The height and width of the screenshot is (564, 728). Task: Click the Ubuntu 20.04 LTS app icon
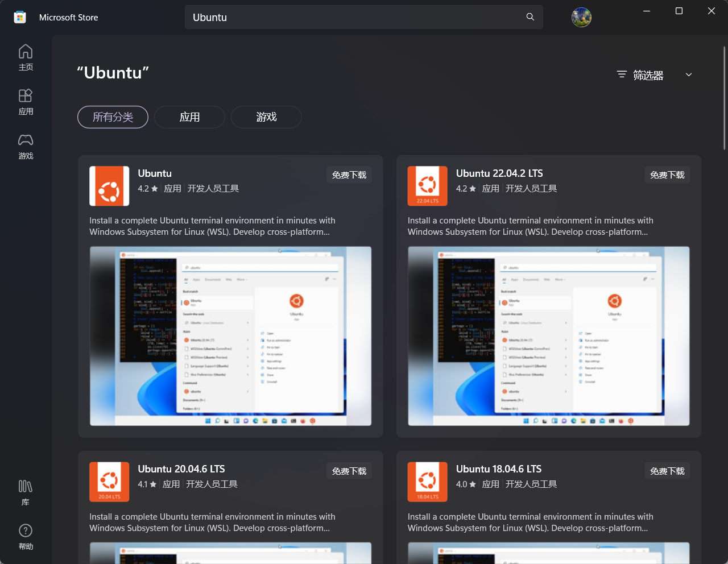109,482
